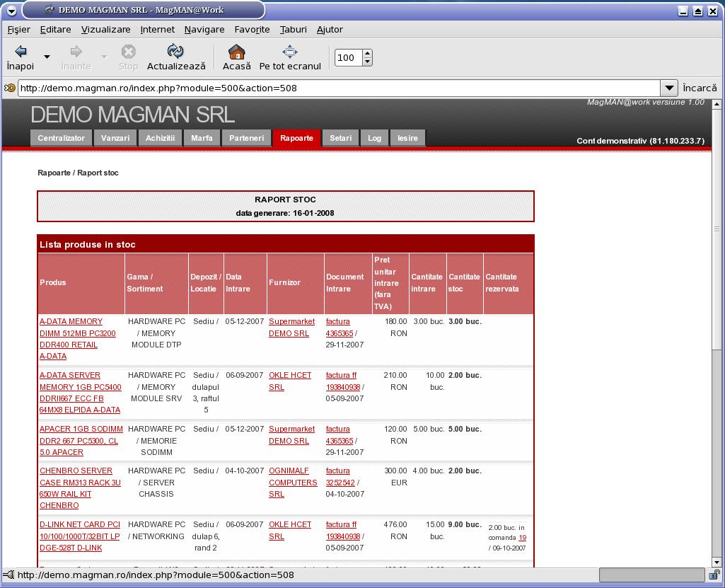The image size is (725, 588).
Task: Click the Încarcă load button
Action: (x=700, y=88)
